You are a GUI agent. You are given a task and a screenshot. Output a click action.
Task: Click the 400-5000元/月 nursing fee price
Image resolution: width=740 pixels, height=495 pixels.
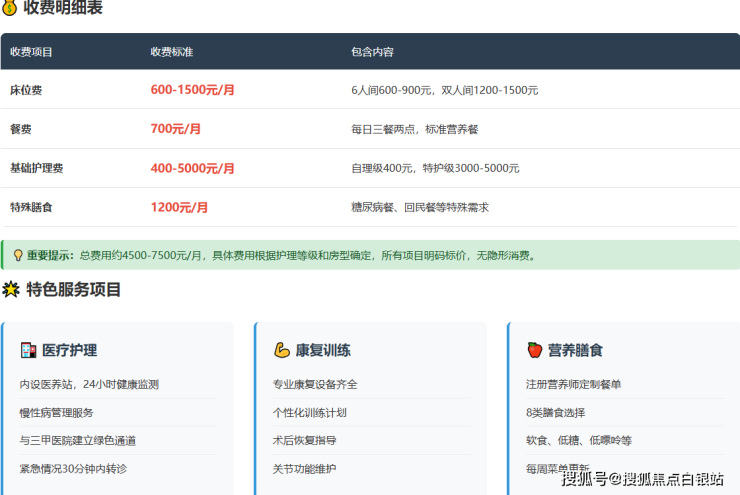(x=193, y=168)
